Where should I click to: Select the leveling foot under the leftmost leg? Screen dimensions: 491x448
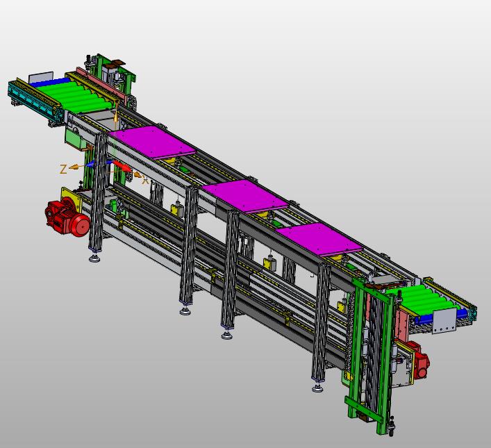[x=94, y=258]
